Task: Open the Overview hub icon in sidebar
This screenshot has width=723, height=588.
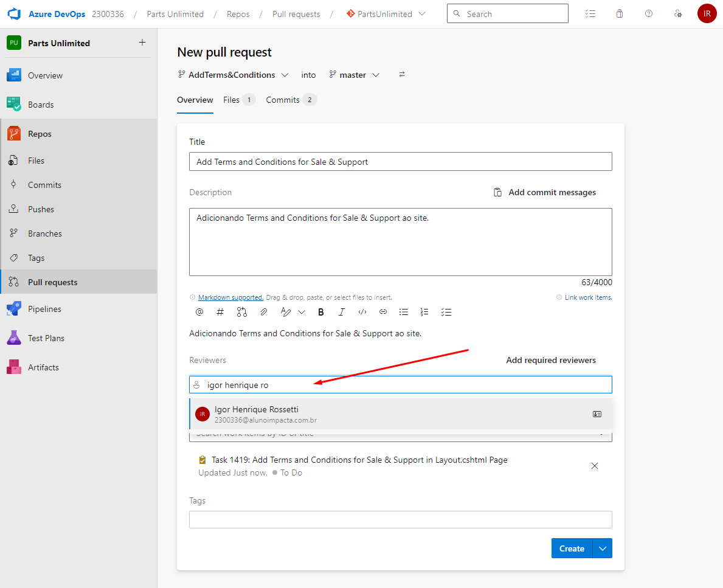Action: click(14, 75)
